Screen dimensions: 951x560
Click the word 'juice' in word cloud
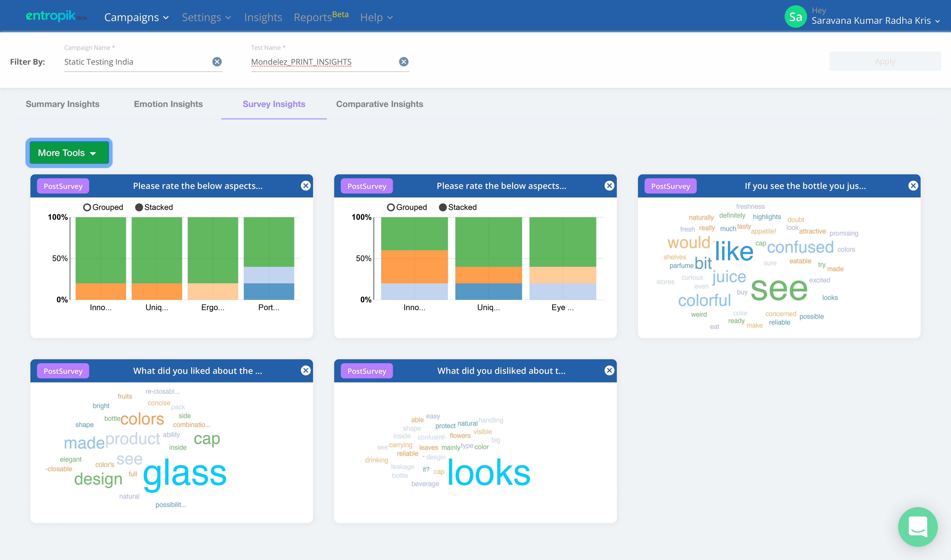pos(729,277)
